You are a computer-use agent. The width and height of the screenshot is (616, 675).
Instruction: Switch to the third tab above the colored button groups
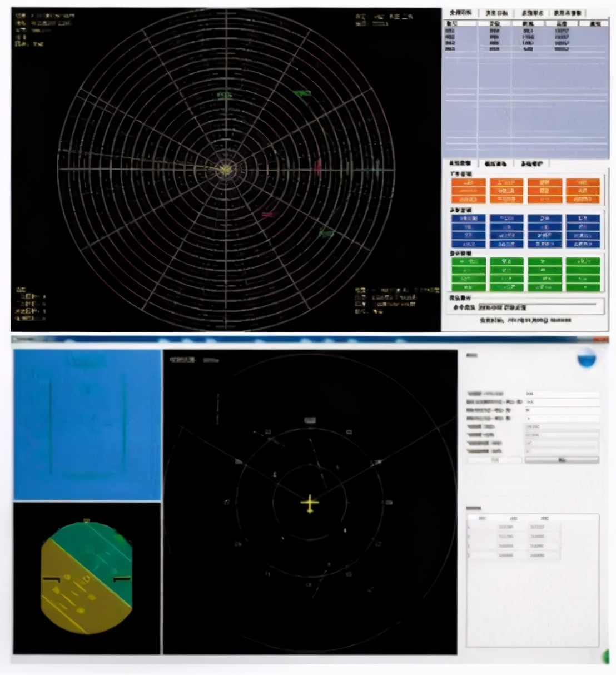[531, 163]
